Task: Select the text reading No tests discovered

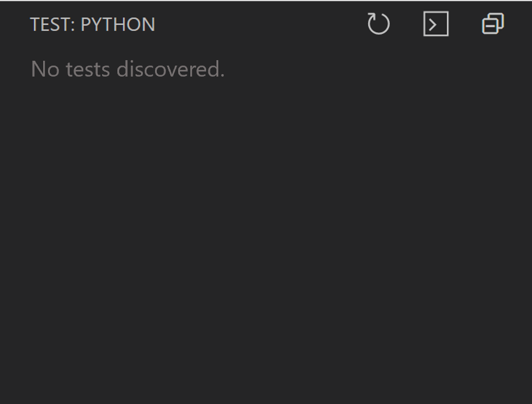Action: coord(127,69)
